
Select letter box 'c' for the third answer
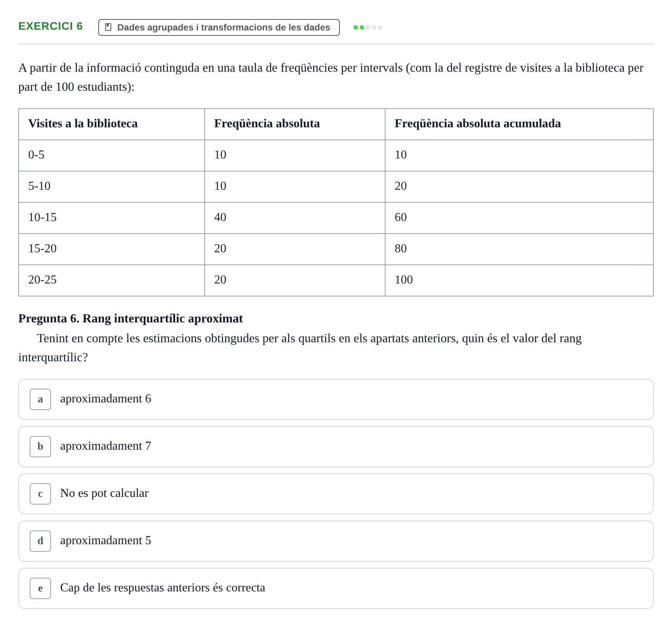pos(40,494)
